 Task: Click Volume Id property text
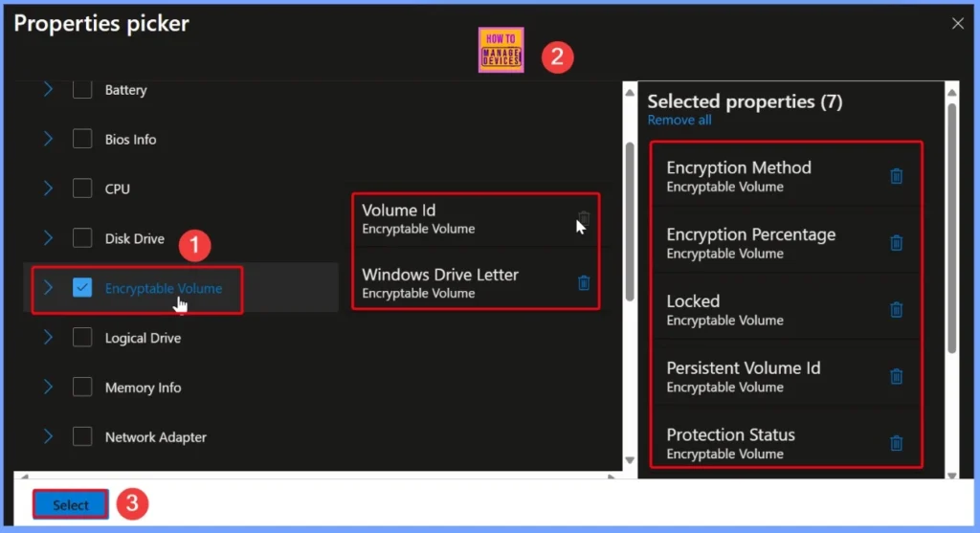coord(399,211)
